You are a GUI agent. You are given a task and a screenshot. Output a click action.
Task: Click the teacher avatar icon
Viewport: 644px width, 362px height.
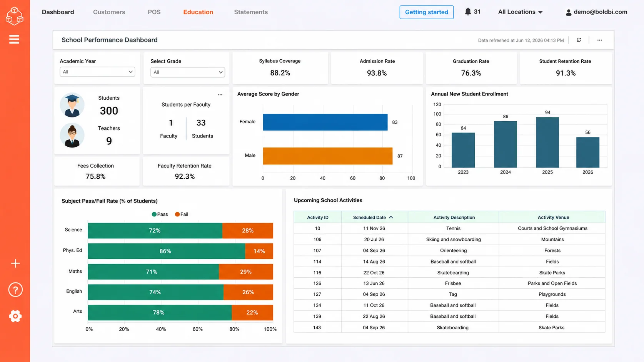[x=72, y=135]
